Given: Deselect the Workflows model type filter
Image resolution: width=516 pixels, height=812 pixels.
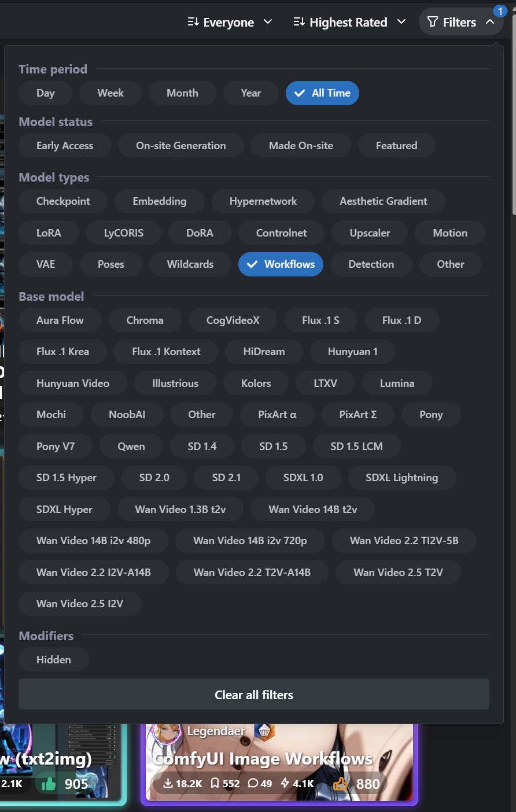Looking at the screenshot, I should pos(281,264).
